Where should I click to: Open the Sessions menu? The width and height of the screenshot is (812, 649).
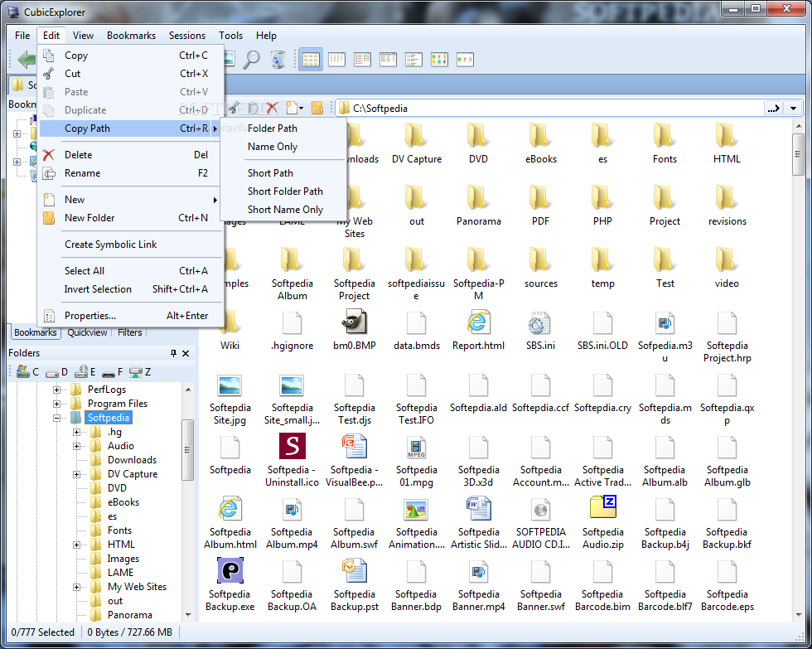click(x=187, y=35)
